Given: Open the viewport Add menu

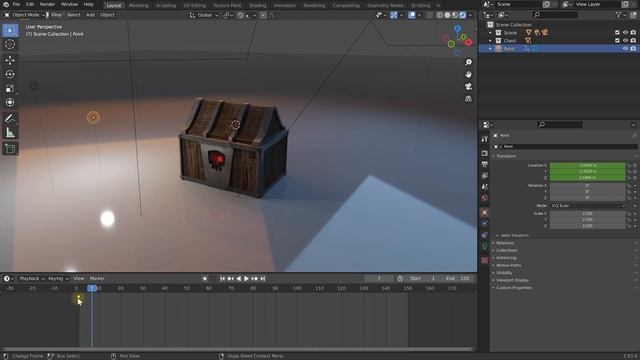Looking at the screenshot, I should click(90, 15).
